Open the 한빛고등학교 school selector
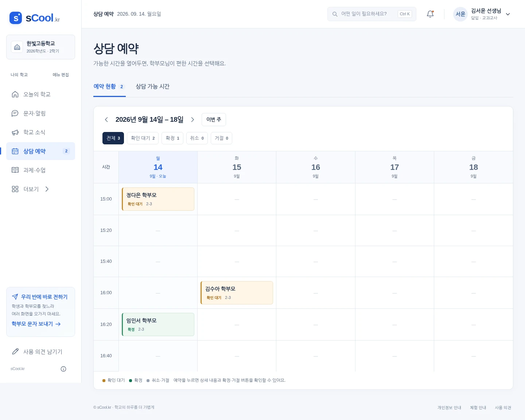This screenshot has width=525, height=420. [40, 47]
